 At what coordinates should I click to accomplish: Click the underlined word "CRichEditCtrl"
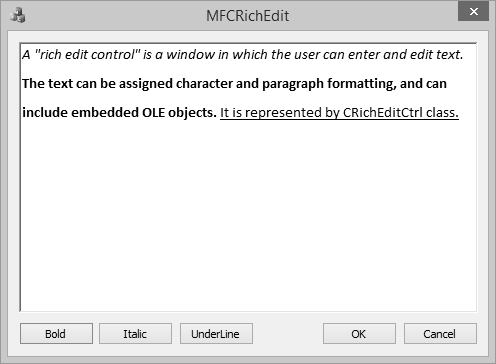click(x=383, y=113)
